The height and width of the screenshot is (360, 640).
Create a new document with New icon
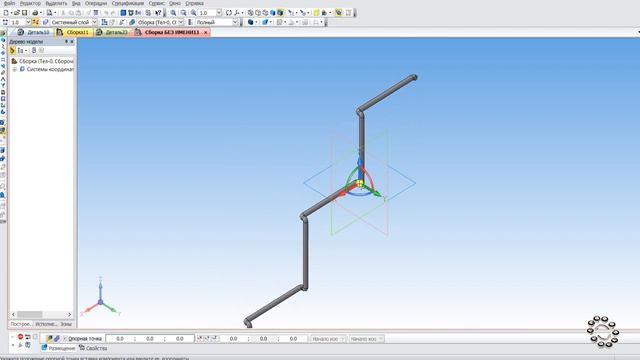point(6,13)
